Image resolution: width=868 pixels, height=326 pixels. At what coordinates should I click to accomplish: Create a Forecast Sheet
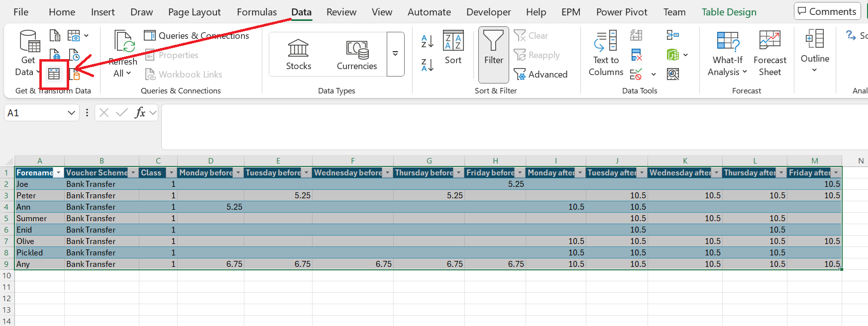coord(770,54)
